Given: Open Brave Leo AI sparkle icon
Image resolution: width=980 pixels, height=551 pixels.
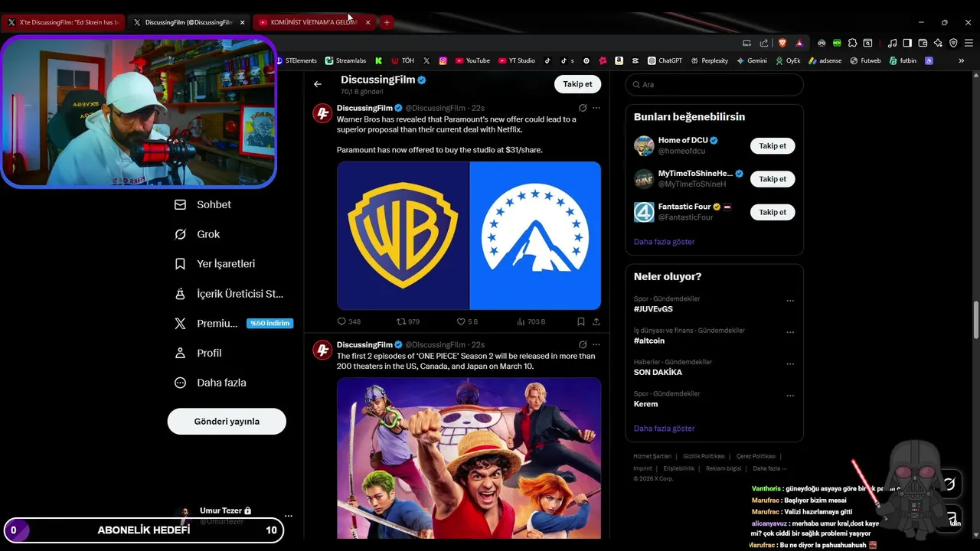Looking at the screenshot, I should (x=938, y=43).
